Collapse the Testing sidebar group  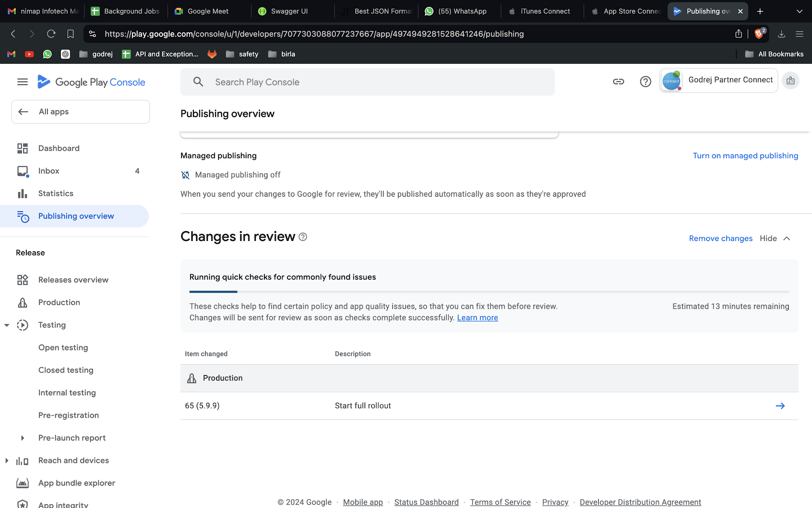coord(7,325)
